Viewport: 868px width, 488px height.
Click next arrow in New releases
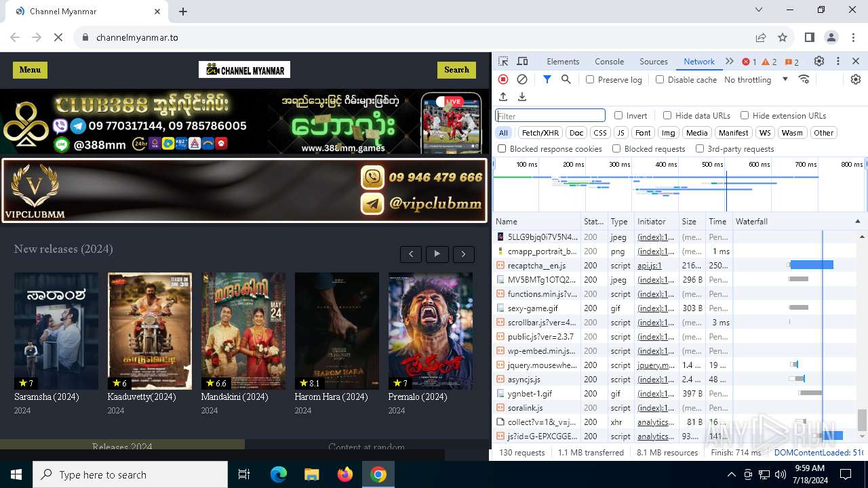464,254
